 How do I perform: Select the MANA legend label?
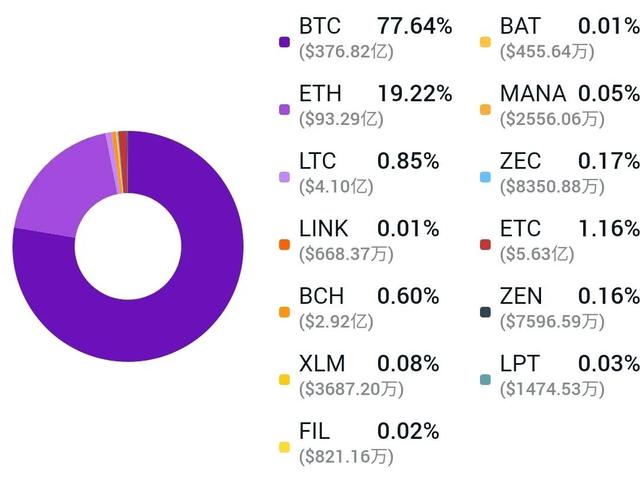coord(533,94)
